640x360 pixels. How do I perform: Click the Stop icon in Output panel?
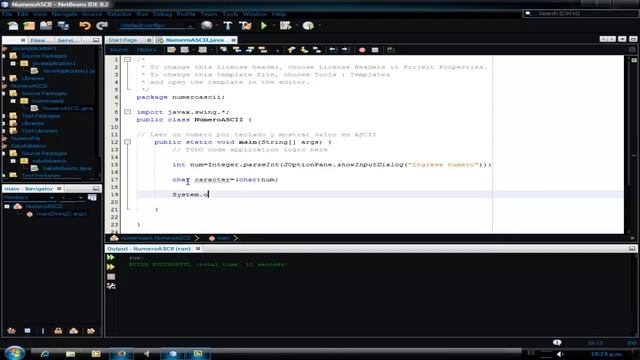point(111,277)
